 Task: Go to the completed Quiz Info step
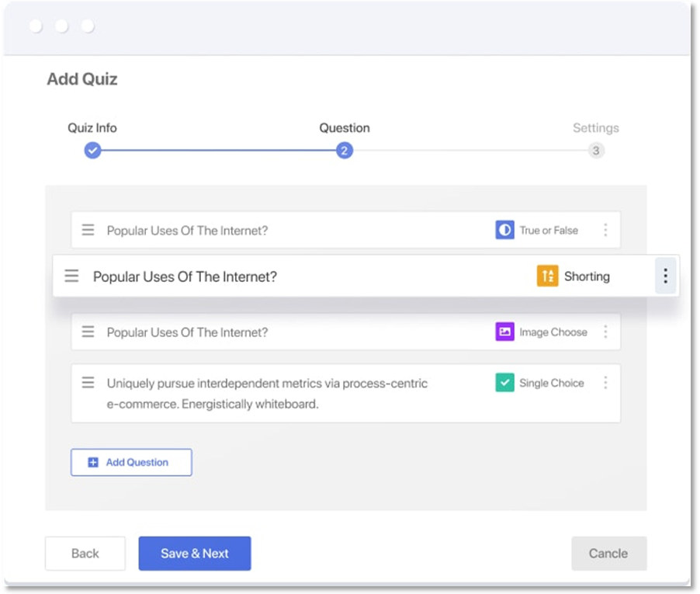(92, 151)
